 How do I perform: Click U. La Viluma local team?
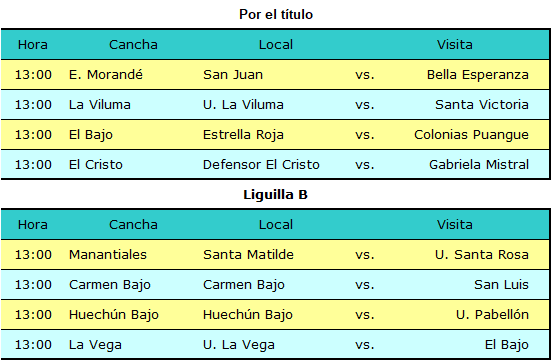pos(243,105)
